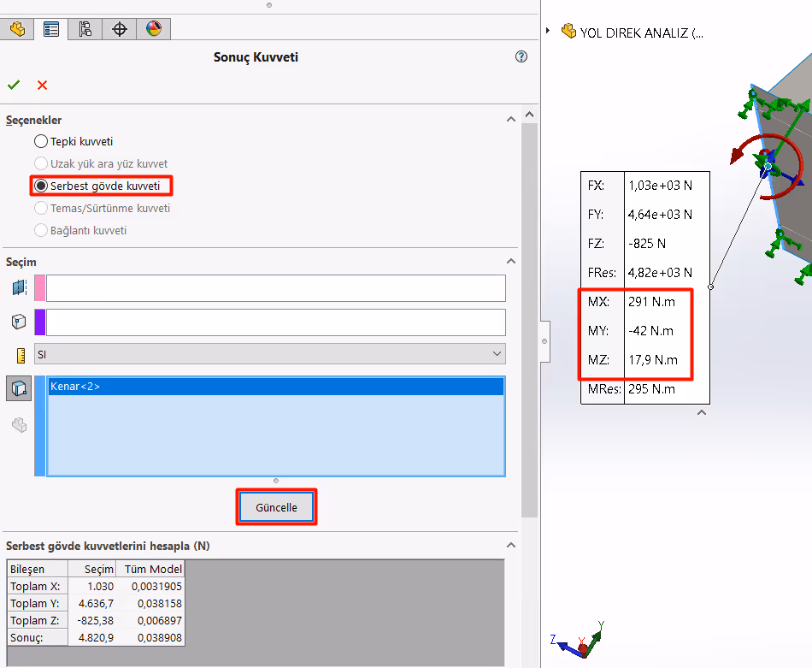Click the FX: 1,03e+03 N value
Image resolution: width=812 pixels, height=668 pixels.
(660, 186)
